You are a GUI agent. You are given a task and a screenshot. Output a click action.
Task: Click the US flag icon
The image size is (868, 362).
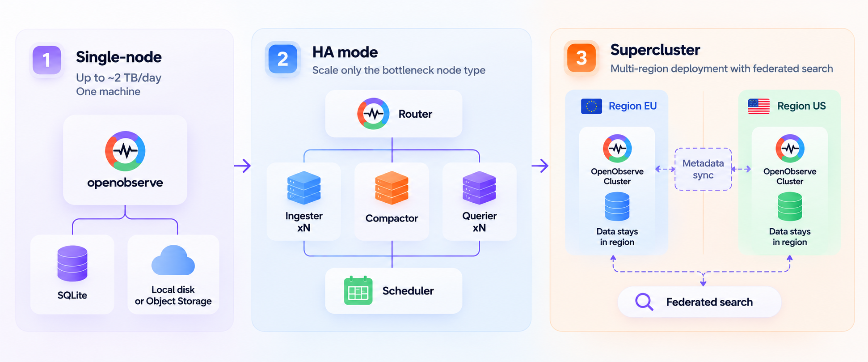tap(759, 106)
